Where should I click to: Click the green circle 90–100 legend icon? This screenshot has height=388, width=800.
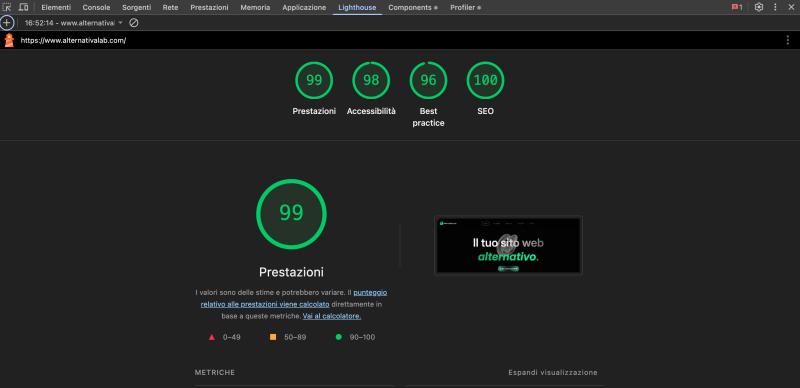(338, 337)
